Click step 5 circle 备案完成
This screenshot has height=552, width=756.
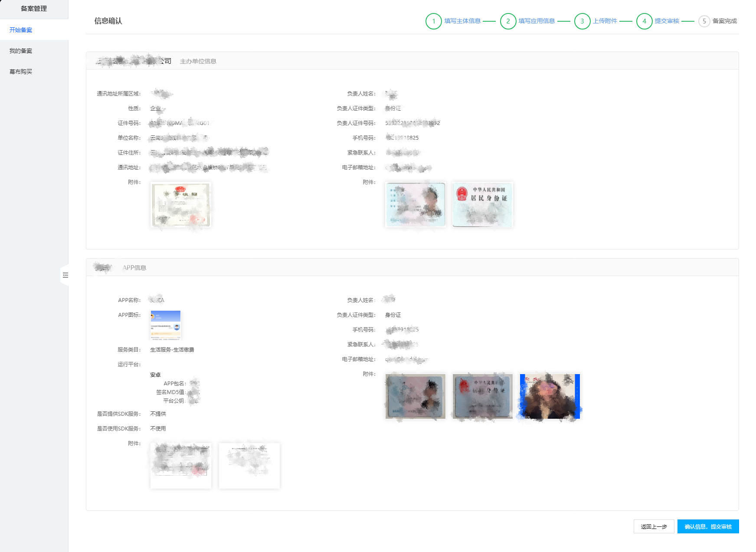704,21
